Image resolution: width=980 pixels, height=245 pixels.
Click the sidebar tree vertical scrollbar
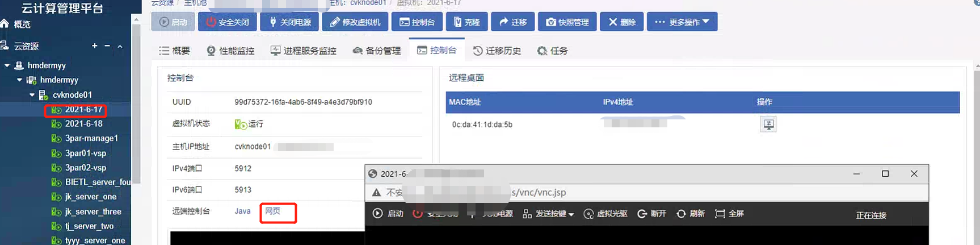coord(136,102)
